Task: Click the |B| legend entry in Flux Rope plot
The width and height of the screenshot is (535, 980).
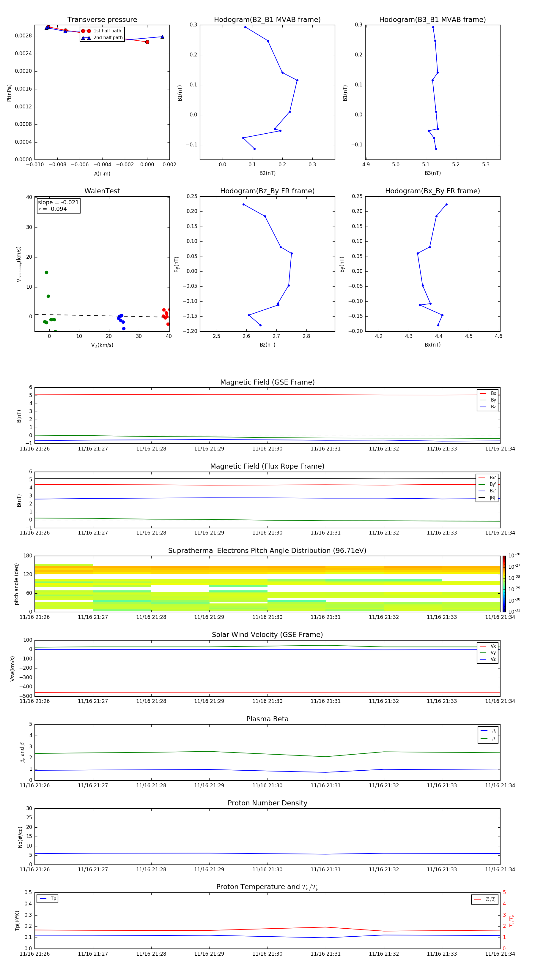Action: click(x=487, y=498)
